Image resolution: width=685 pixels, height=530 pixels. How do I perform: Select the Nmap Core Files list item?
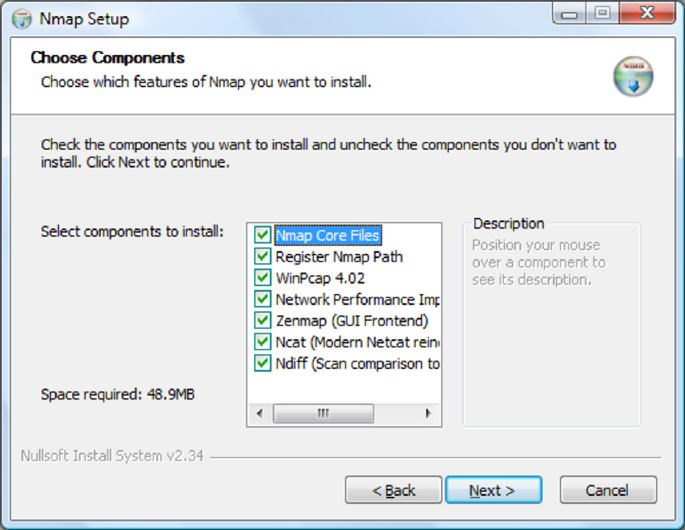click(x=328, y=235)
